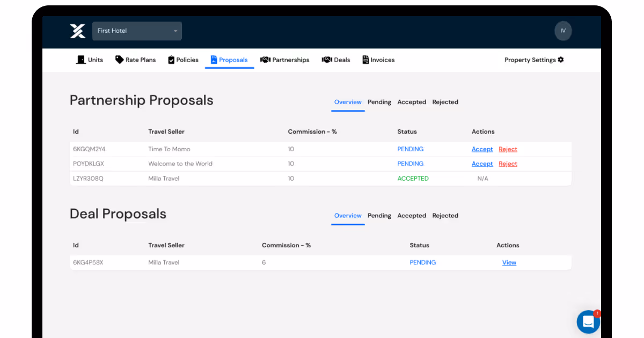Click the N/A action for Milla Travel
The image size is (644, 338).
tap(483, 178)
